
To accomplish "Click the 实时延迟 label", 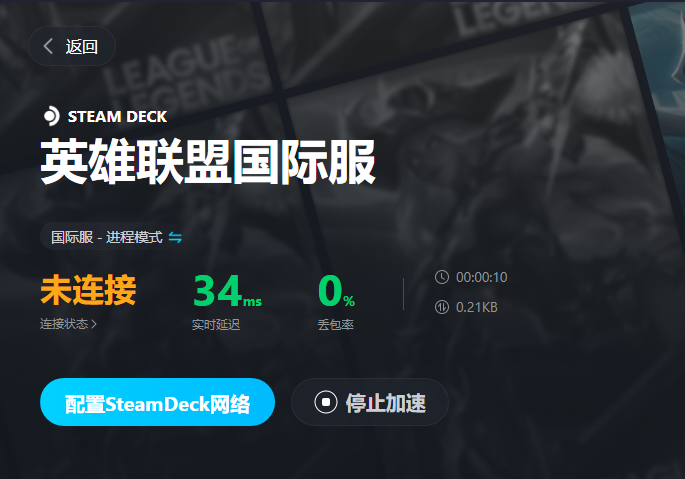I will 216,325.
